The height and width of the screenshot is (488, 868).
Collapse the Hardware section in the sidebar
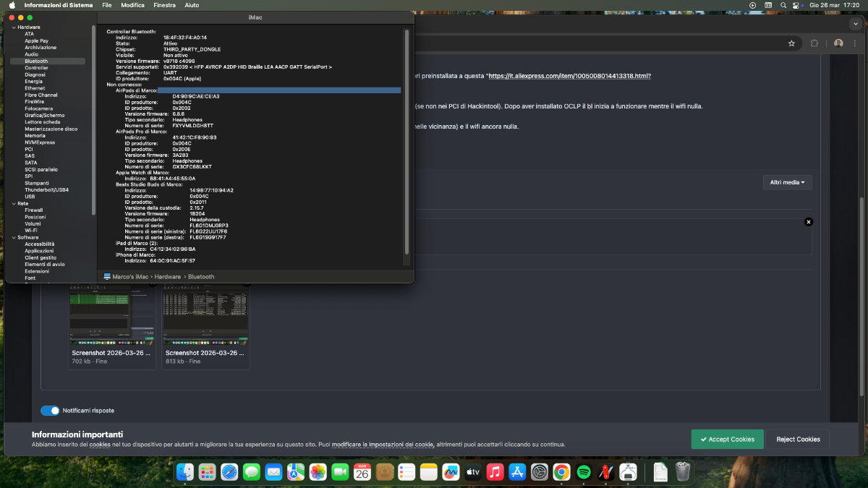pos(12,27)
